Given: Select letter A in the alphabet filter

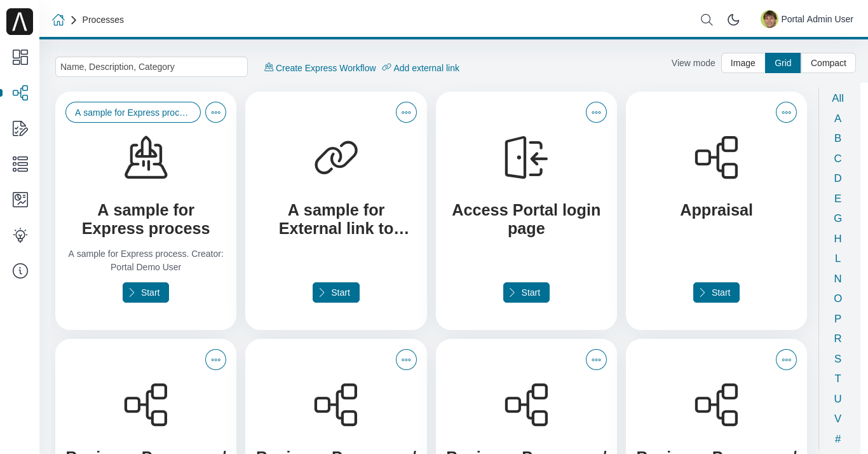Looking at the screenshot, I should tap(837, 118).
